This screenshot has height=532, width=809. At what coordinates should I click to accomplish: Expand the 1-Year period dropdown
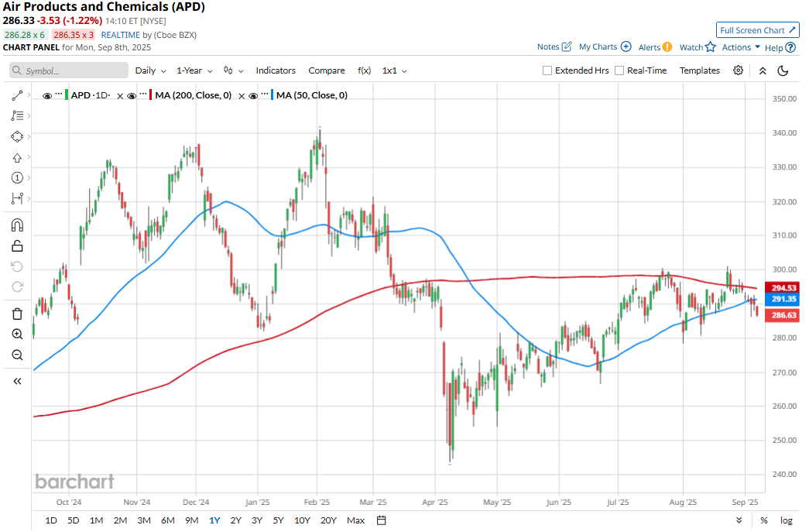point(194,70)
